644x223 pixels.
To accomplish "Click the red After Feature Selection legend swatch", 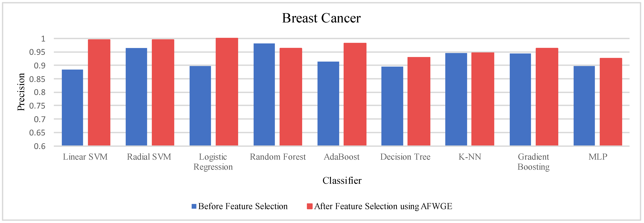I will (310, 206).
